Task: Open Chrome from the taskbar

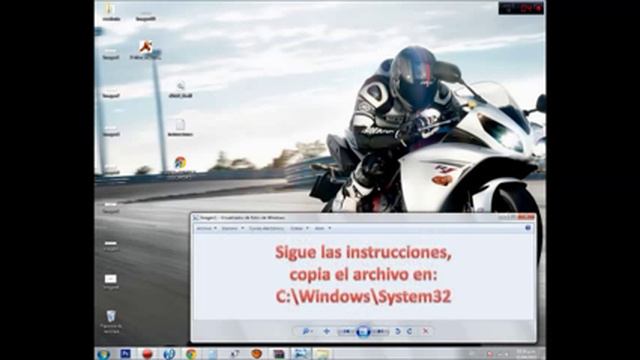Action: [191, 354]
